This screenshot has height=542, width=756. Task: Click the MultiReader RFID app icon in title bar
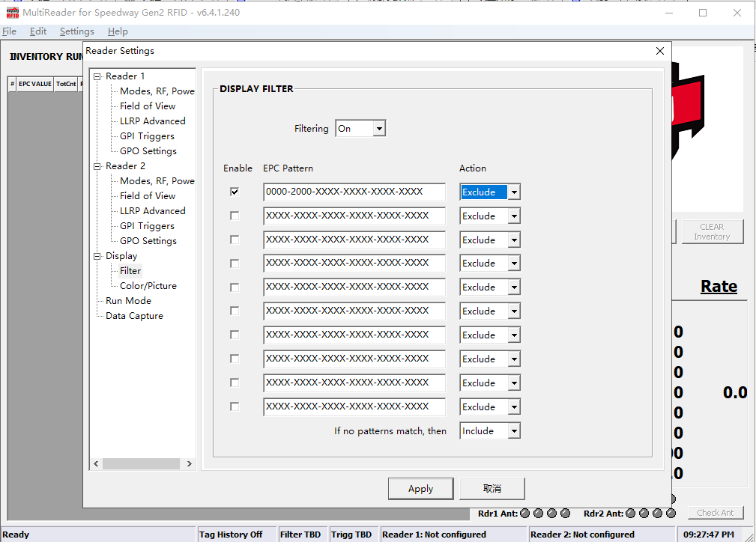coord(12,13)
